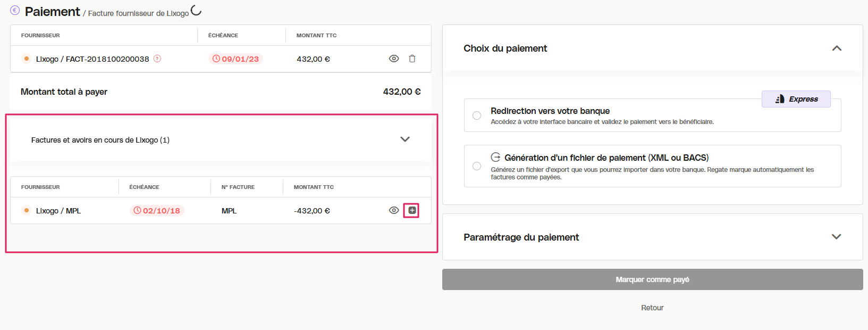Expand the Paramétrage du paiement section
This screenshot has height=330, width=868.
[837, 237]
